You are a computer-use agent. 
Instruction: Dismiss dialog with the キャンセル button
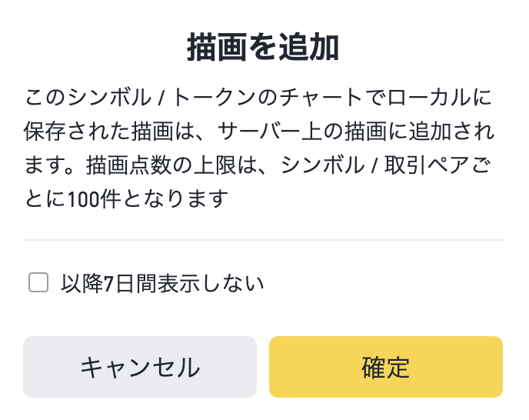pyautogui.click(x=140, y=367)
